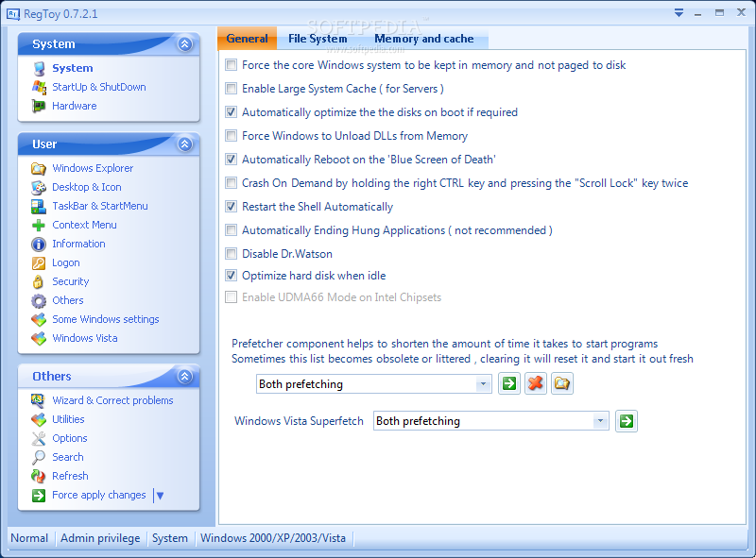Open the title bar blue arrow menu
This screenshot has height=558, width=756.
[x=679, y=13]
